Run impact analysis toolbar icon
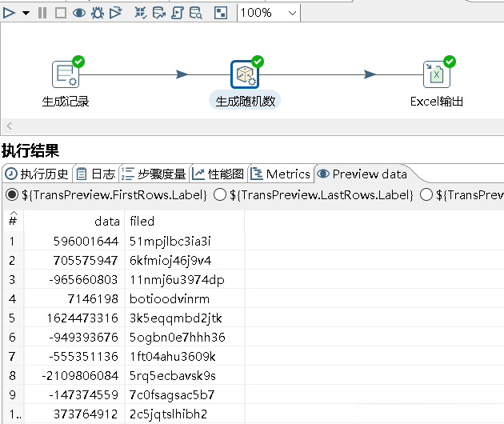The height and width of the screenshot is (424, 504). click(158, 13)
